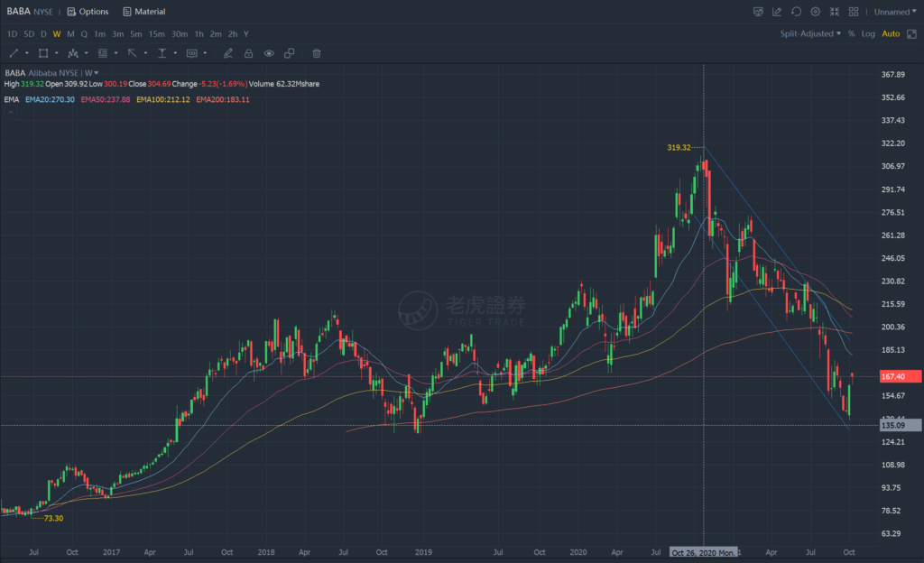
Task: Delete drawings with the trash icon
Action: tap(317, 53)
